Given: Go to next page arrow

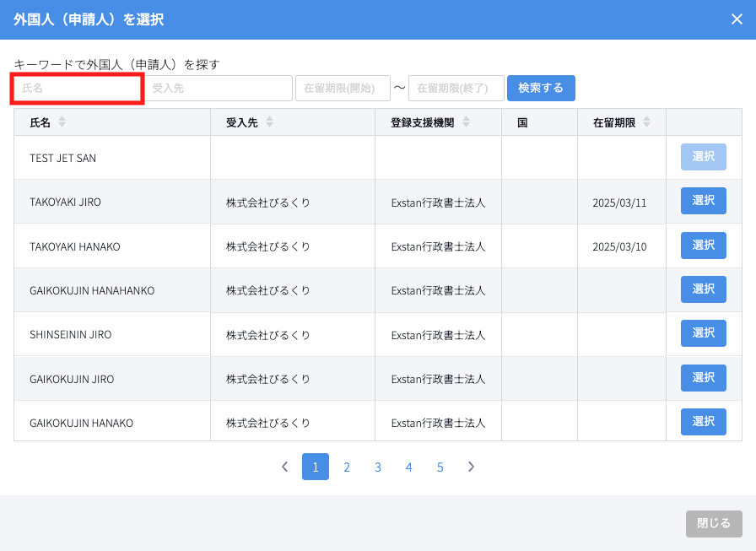Looking at the screenshot, I should [471, 467].
